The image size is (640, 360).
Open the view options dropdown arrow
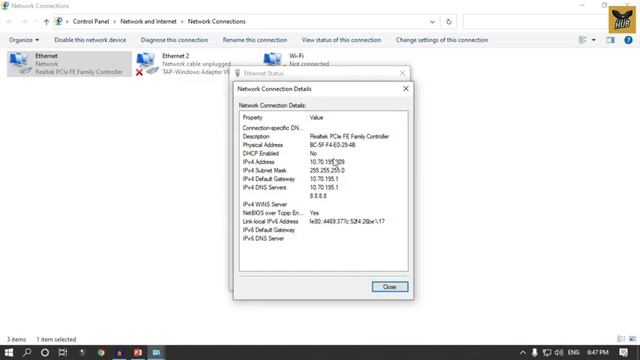pos(593,40)
